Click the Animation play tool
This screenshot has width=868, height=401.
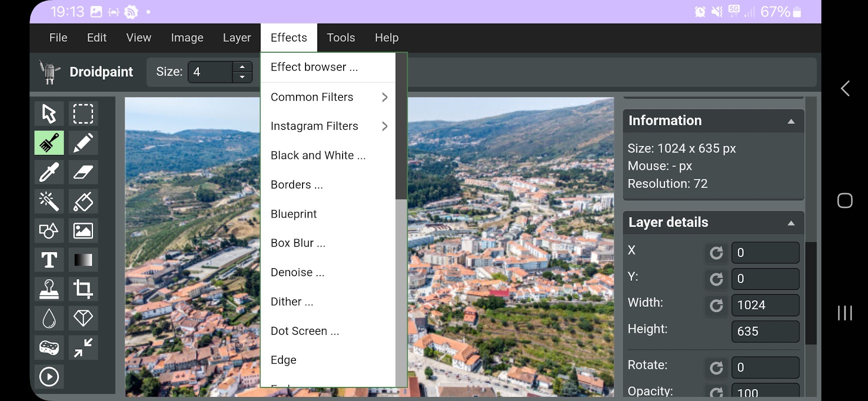pos(49,376)
